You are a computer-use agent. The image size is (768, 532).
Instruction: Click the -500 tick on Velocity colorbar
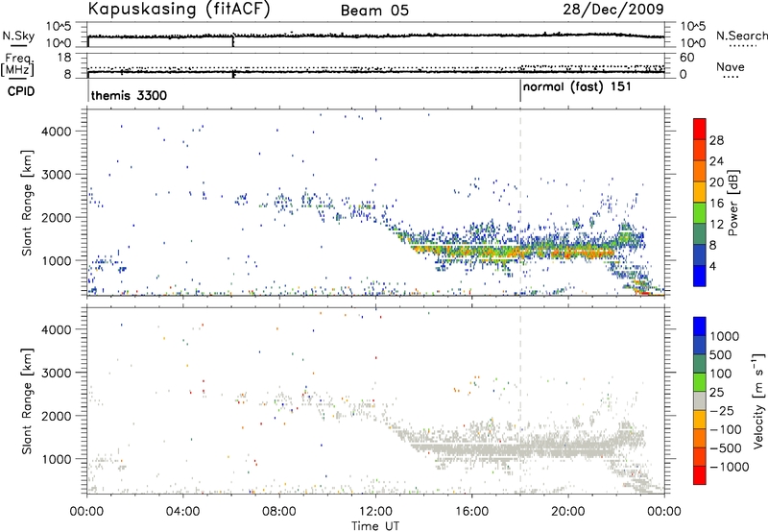point(726,448)
